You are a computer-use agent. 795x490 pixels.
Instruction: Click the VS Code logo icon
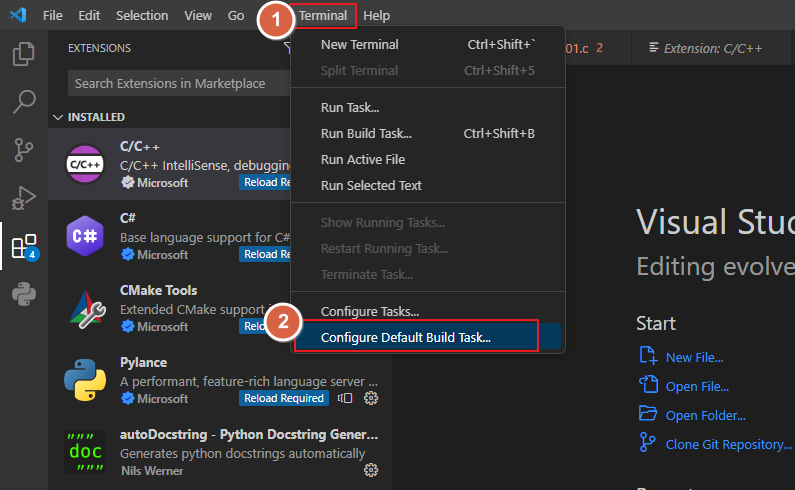tap(18, 15)
